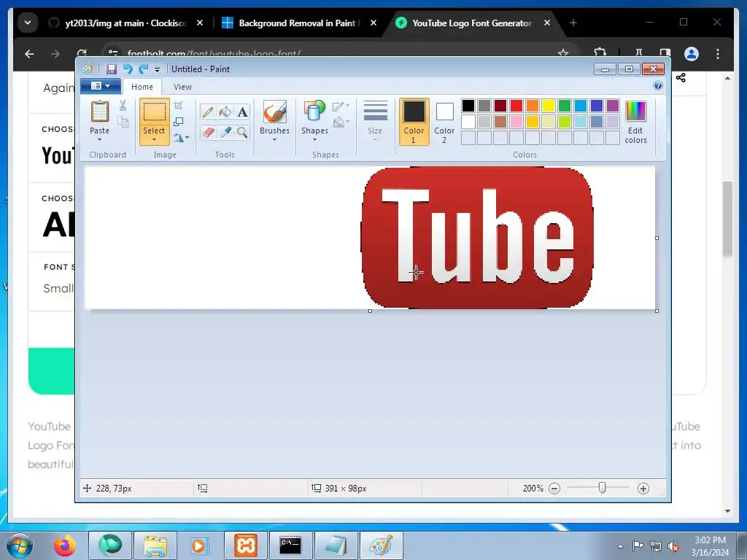747x560 pixels.
Task: Pick the black color swatch
Action: pos(468,106)
